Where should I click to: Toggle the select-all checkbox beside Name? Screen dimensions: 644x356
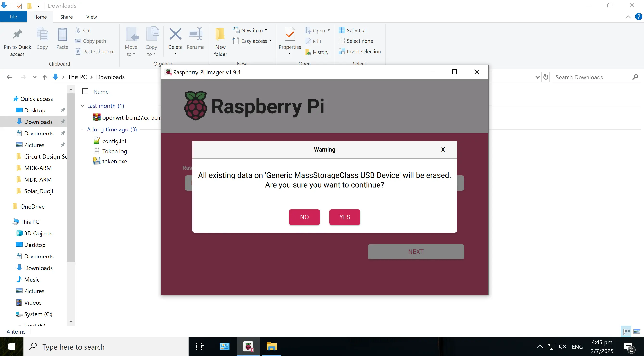85,91
